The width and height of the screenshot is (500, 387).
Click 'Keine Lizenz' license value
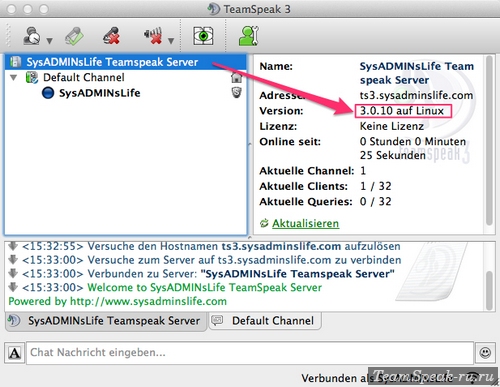tap(392, 126)
